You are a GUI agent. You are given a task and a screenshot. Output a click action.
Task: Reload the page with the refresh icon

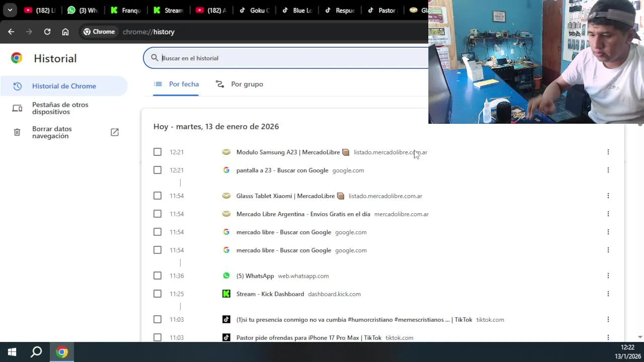coord(47,32)
